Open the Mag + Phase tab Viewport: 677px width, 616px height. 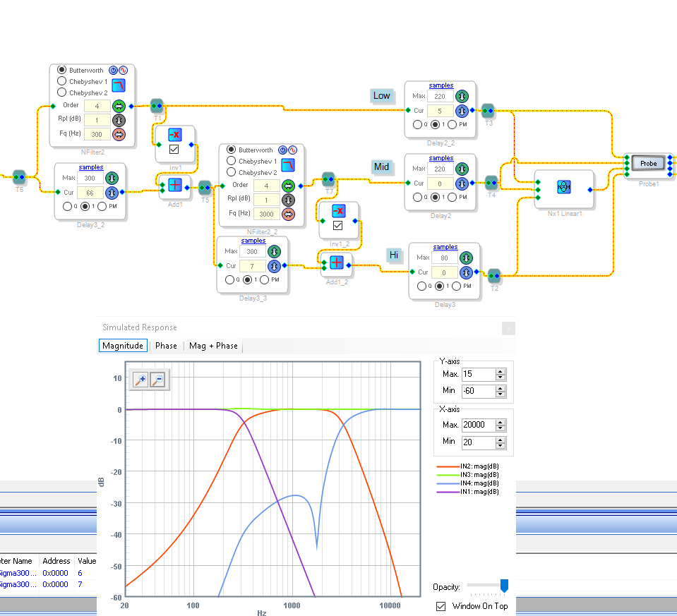(213, 346)
